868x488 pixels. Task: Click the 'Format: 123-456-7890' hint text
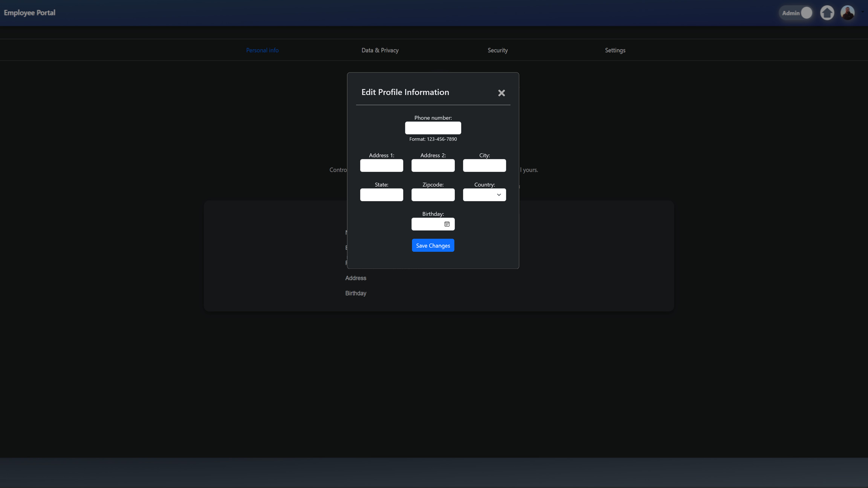click(x=433, y=139)
